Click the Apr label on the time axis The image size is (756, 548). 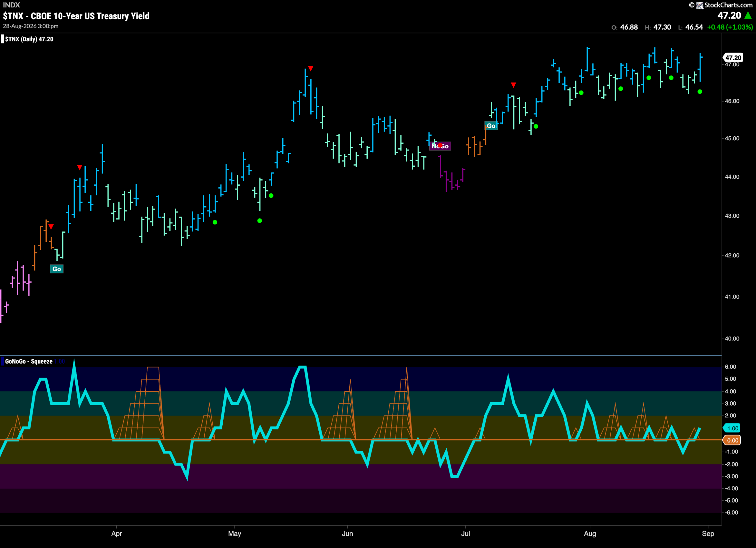[x=117, y=534]
